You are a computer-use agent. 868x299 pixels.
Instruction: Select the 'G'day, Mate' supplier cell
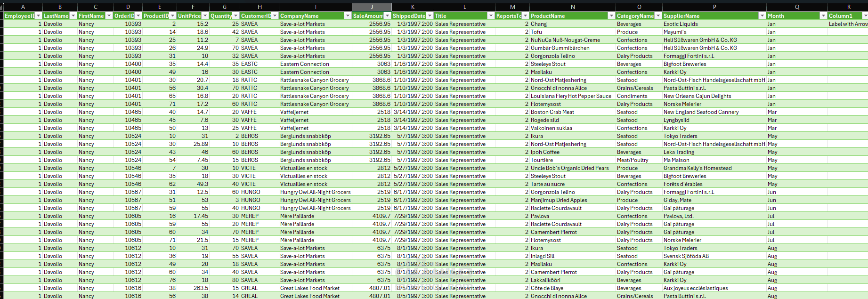[714, 200]
